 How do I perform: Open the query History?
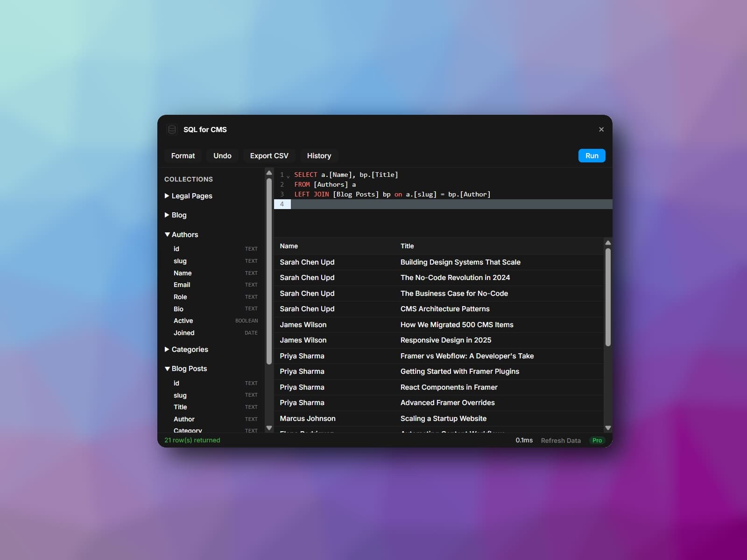coord(319,155)
